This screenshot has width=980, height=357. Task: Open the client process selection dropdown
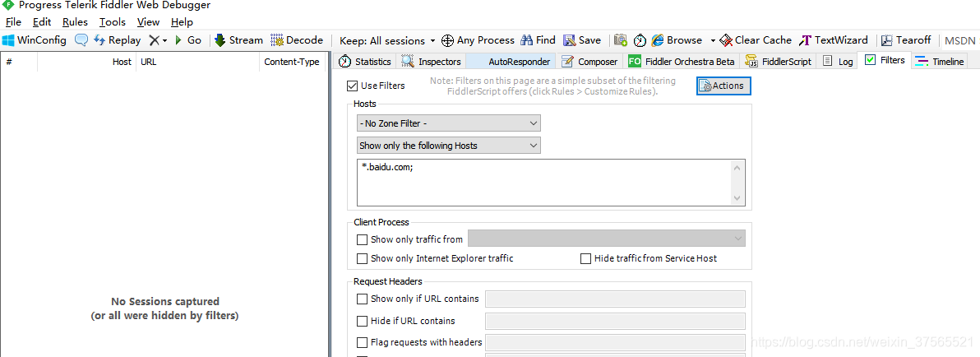[x=606, y=239]
